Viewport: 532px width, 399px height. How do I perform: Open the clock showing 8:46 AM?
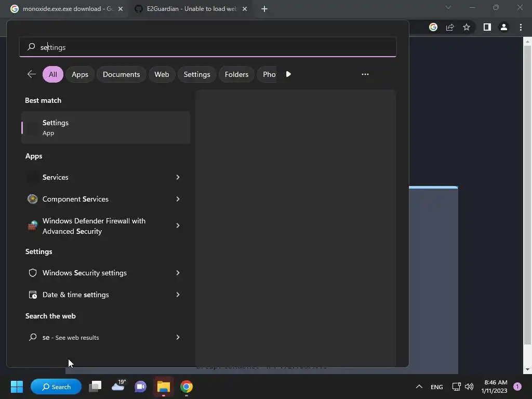coord(494,387)
